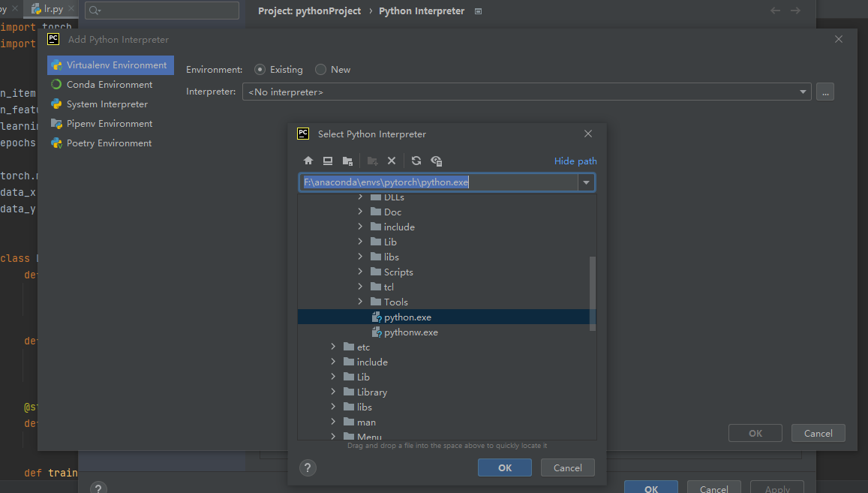The height and width of the screenshot is (493, 868).
Task: Click the file tree vertical scrollbar
Action: pos(593,293)
